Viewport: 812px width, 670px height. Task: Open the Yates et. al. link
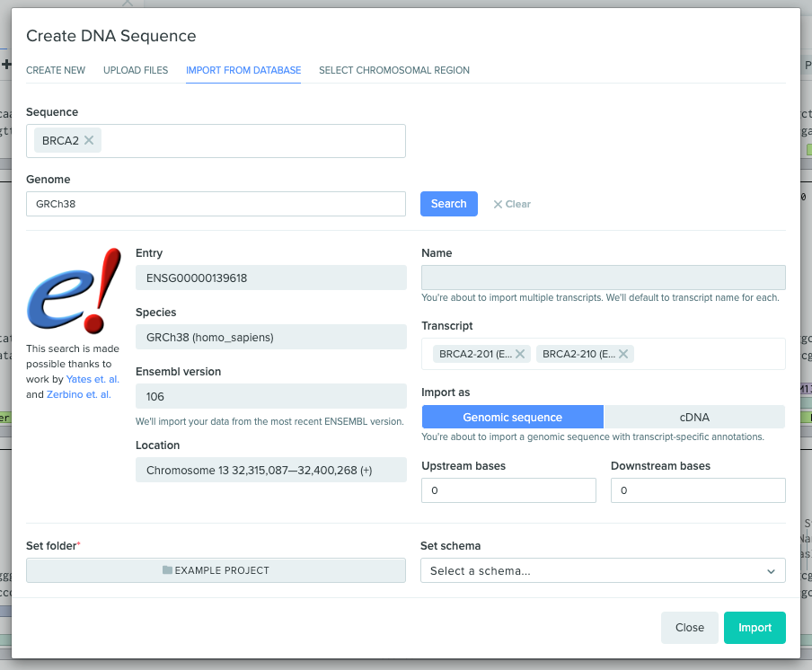point(93,379)
